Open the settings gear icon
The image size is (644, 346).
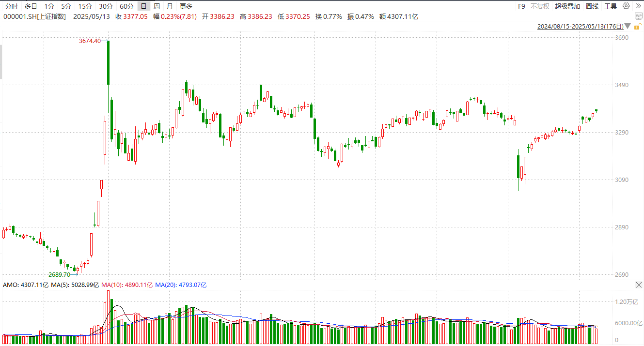click(626, 6)
